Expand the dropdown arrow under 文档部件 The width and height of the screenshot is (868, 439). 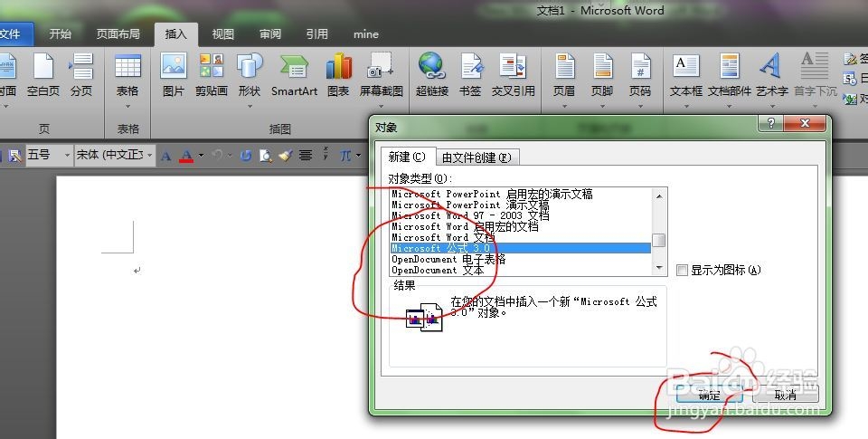click(730, 107)
